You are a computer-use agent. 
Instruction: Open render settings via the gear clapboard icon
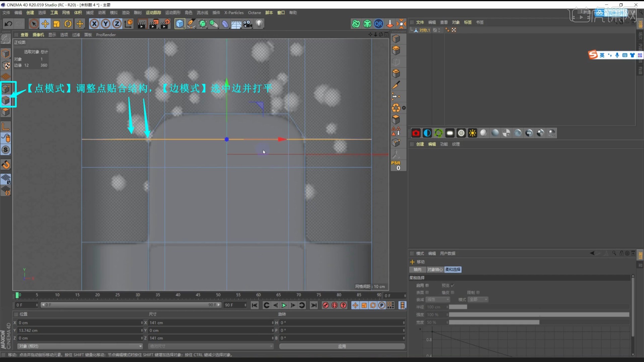point(165,24)
